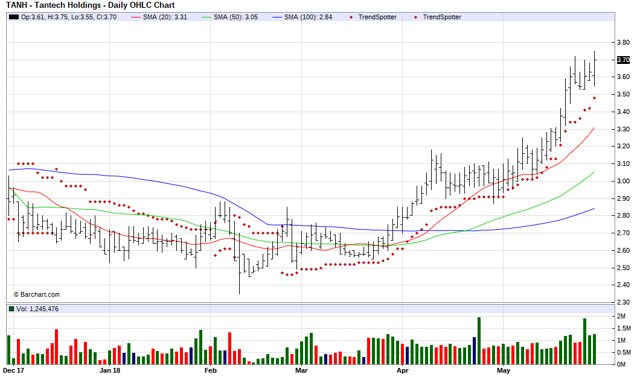Select the SMA (100): 2.84 legend text
Screen dimensions: 640x389
pos(308,17)
